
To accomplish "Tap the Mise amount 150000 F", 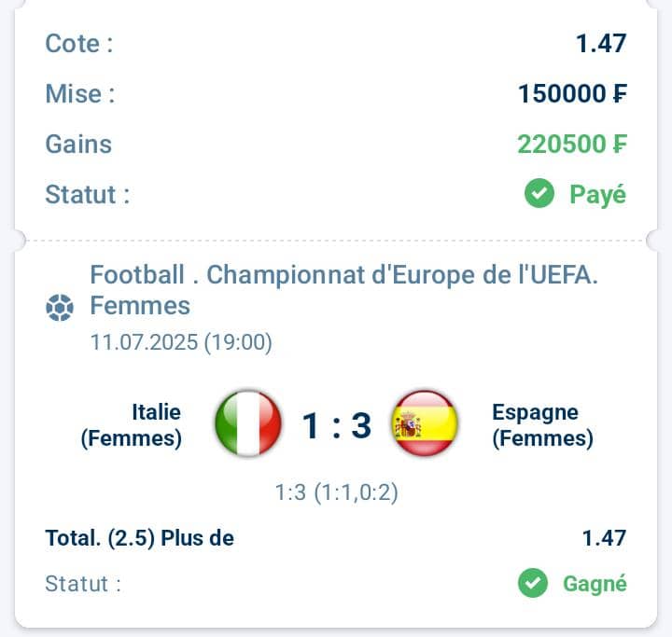I will coord(572,93).
